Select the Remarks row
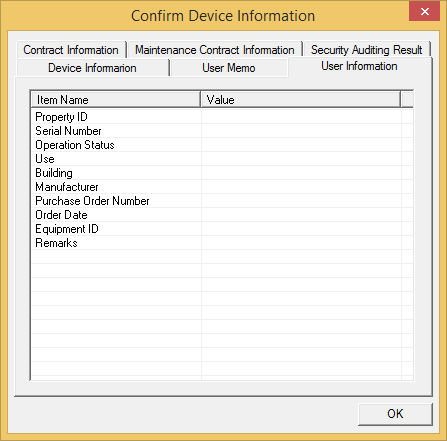447x441 pixels. 222,243
